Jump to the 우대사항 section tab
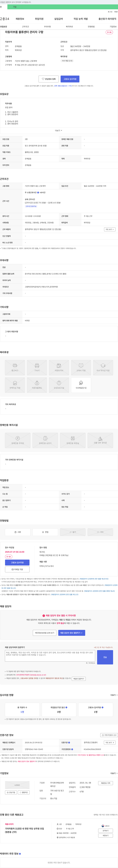The image size is (118, 868). click(47, 27)
